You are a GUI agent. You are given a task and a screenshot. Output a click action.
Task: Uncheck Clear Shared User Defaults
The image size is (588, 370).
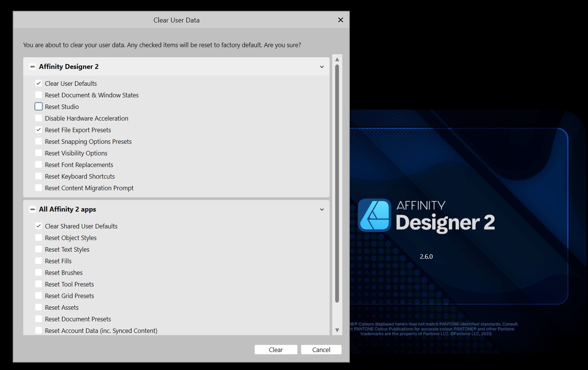pos(39,226)
